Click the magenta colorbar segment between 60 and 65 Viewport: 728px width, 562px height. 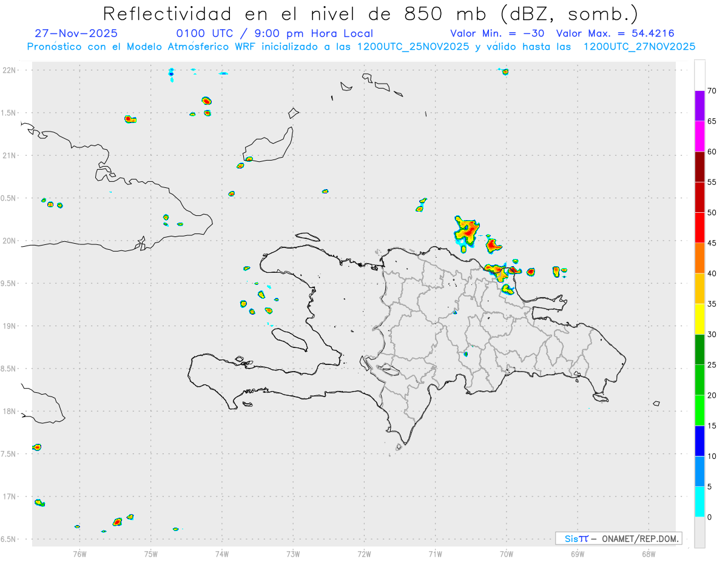(699, 136)
